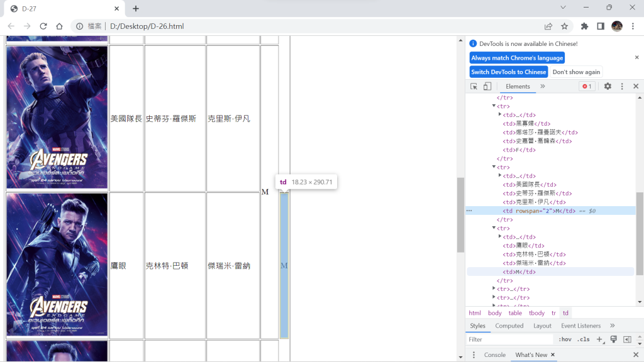
Task: Open the tab search chevron
Action: [x=563, y=8]
